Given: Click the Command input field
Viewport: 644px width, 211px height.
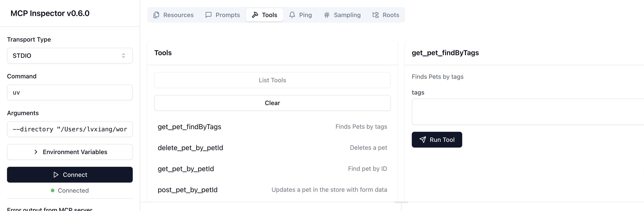Looking at the screenshot, I should pyautogui.click(x=70, y=92).
